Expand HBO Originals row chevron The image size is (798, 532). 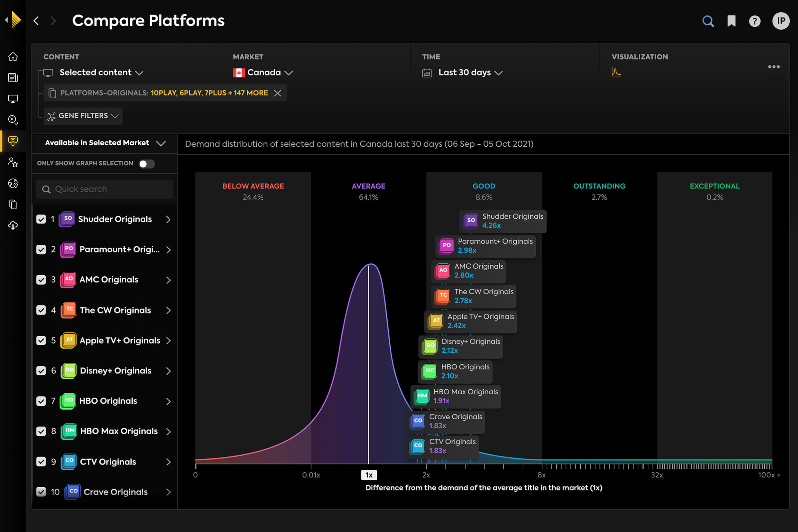point(168,401)
